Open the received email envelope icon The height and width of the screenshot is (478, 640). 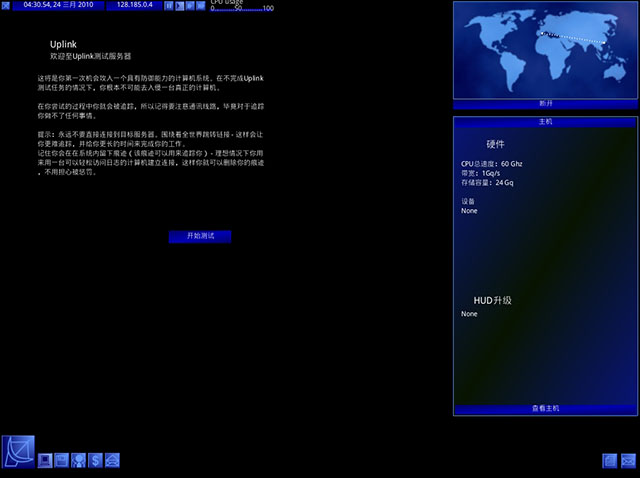[x=628, y=461]
